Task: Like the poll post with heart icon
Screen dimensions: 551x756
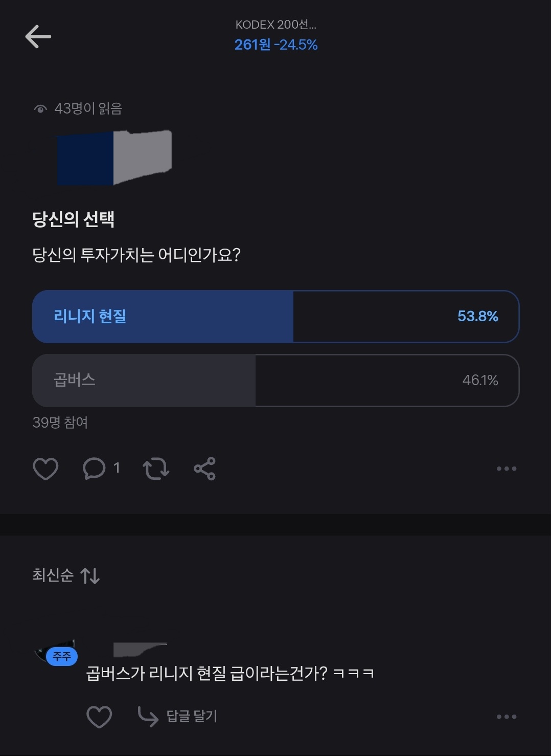Action: [45, 469]
